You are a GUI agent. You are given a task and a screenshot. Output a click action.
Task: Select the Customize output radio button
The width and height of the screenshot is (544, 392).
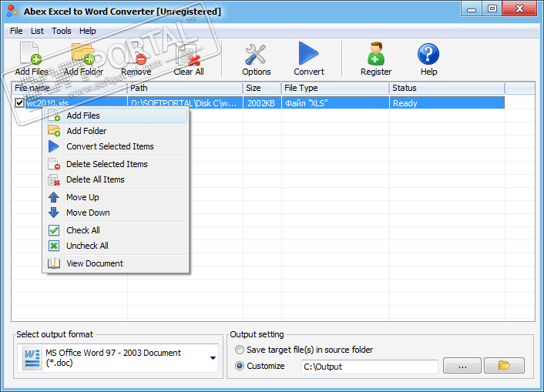pyautogui.click(x=240, y=366)
